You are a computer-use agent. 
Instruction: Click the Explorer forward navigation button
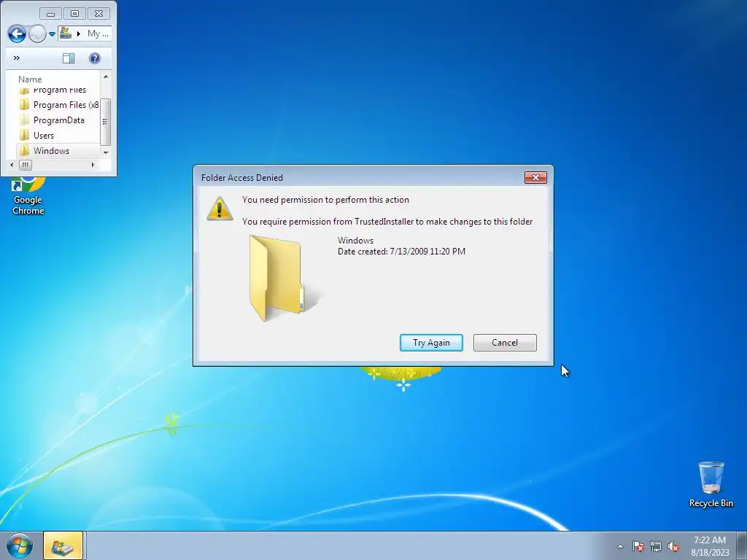[37, 34]
